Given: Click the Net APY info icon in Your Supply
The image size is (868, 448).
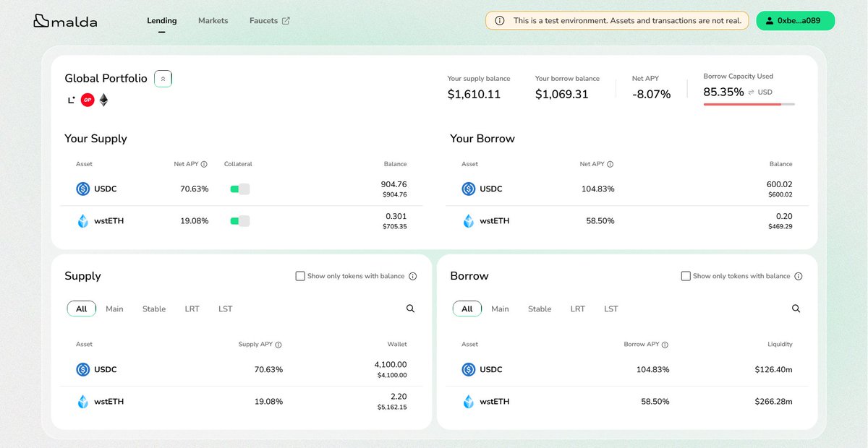Looking at the screenshot, I should click(204, 164).
